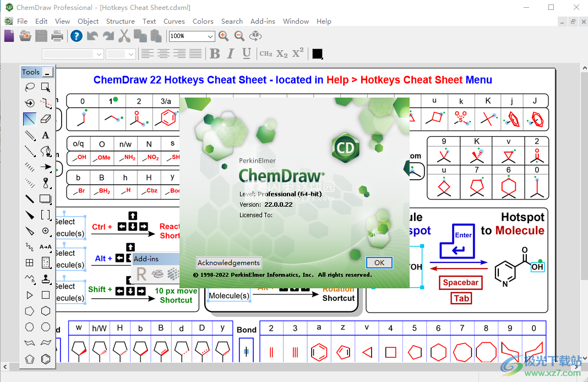Viewport: 588px width, 382px height.
Task: Select the Wavy Bond tool
Action: coord(30,247)
